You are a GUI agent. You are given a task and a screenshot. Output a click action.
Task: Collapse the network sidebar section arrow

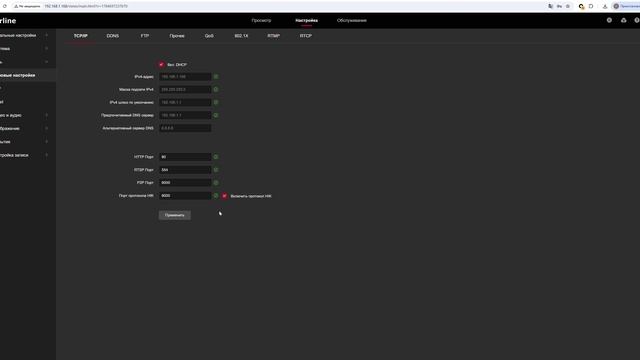(47, 62)
